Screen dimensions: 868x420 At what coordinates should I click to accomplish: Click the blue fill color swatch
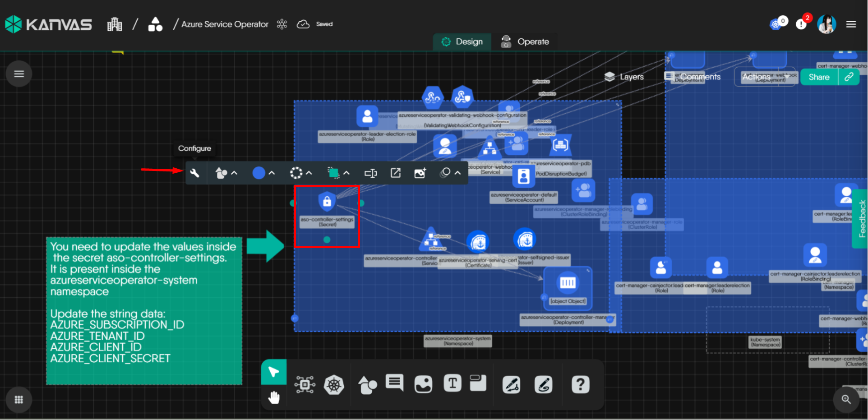click(259, 173)
